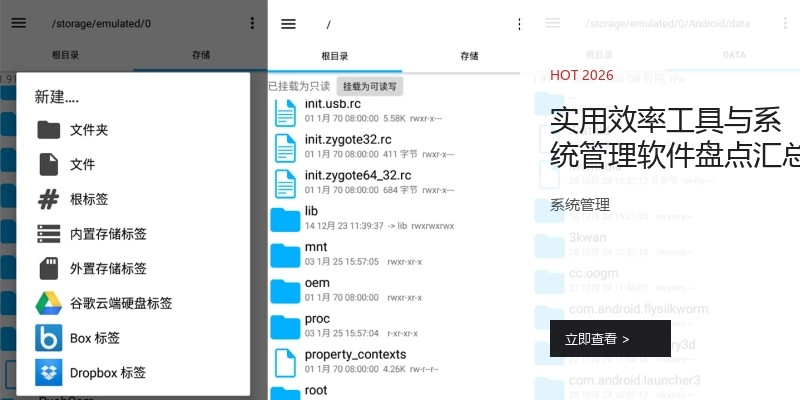The image size is (800, 400).
Task: Click the storage icon for 内置存储标签
Action: point(48,234)
